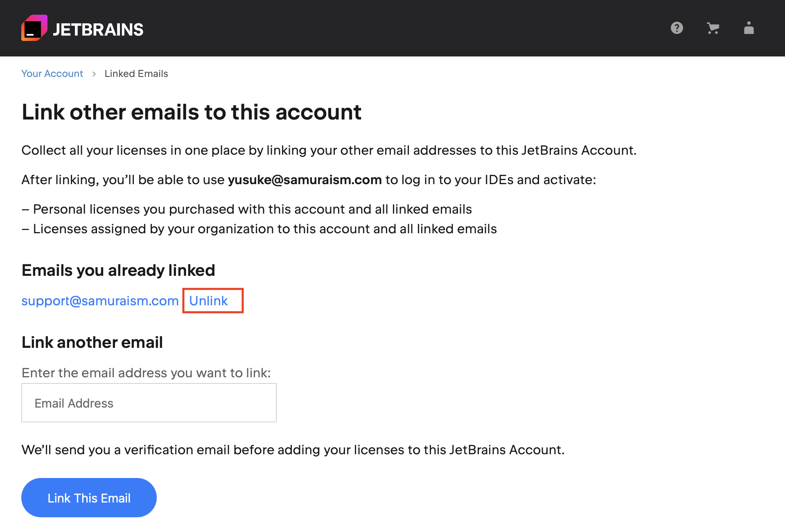Click the 'Link another email' heading

pyautogui.click(x=92, y=342)
